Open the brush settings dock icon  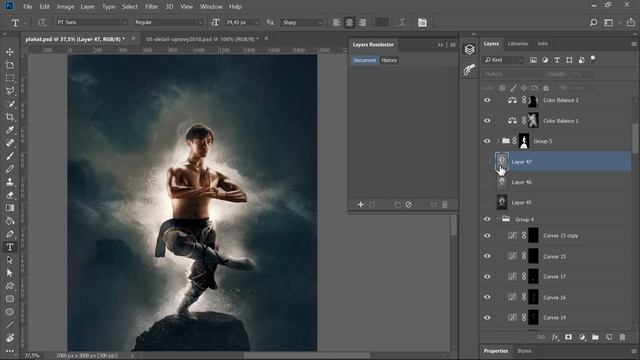469,70
